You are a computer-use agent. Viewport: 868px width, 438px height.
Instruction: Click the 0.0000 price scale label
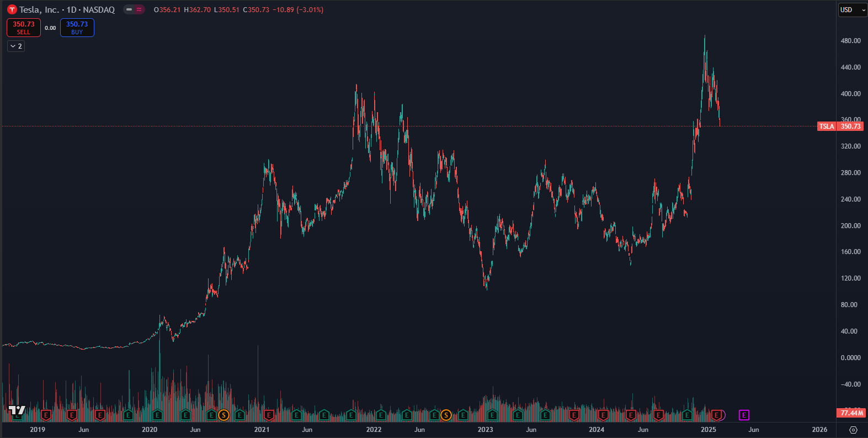(x=850, y=358)
